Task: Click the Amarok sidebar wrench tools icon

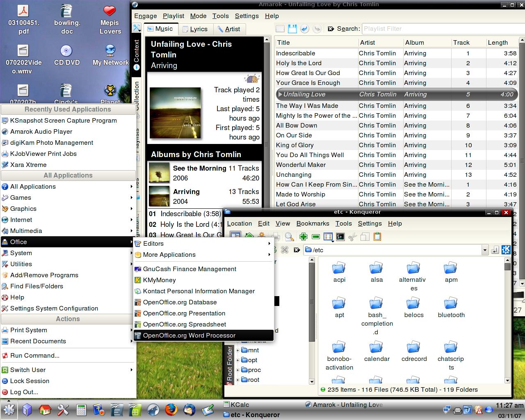Action: 137,28
